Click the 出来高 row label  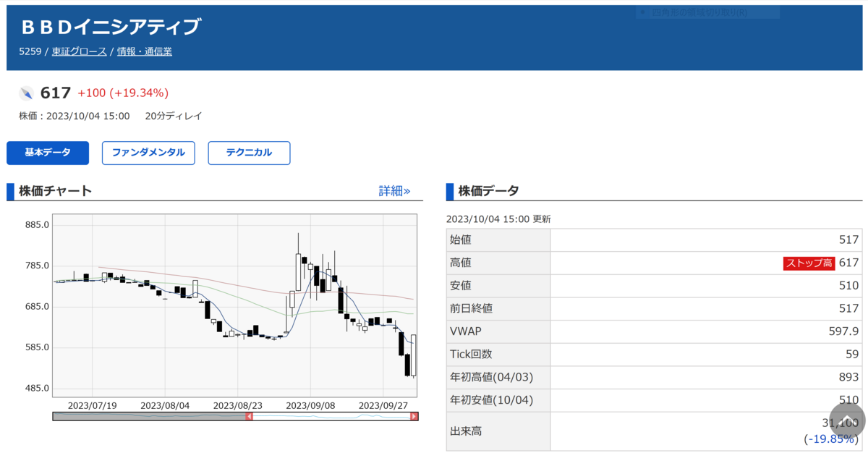tap(465, 431)
